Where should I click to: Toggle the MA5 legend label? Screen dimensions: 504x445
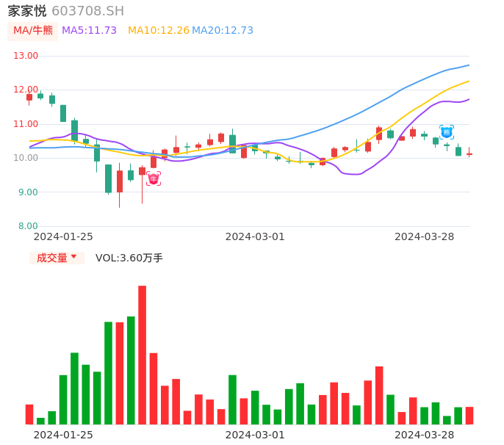click(89, 31)
